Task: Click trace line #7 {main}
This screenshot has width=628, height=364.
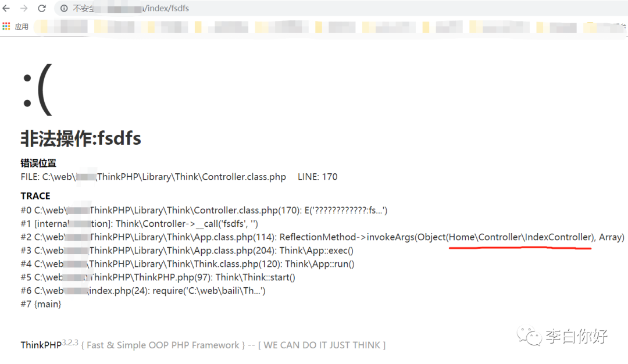Action: point(41,304)
